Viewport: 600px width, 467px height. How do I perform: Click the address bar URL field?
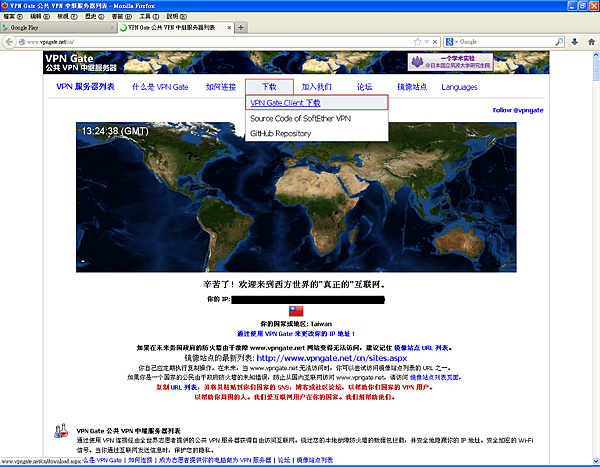point(218,42)
